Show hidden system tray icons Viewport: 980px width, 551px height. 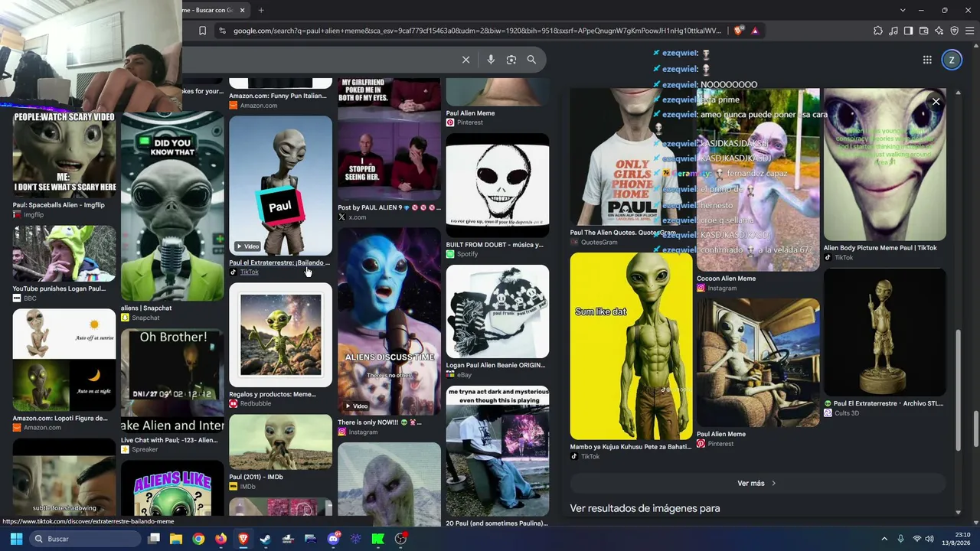coord(884,539)
